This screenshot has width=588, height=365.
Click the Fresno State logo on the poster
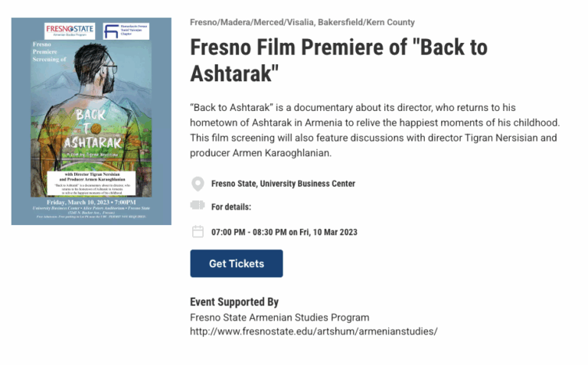pos(70,31)
